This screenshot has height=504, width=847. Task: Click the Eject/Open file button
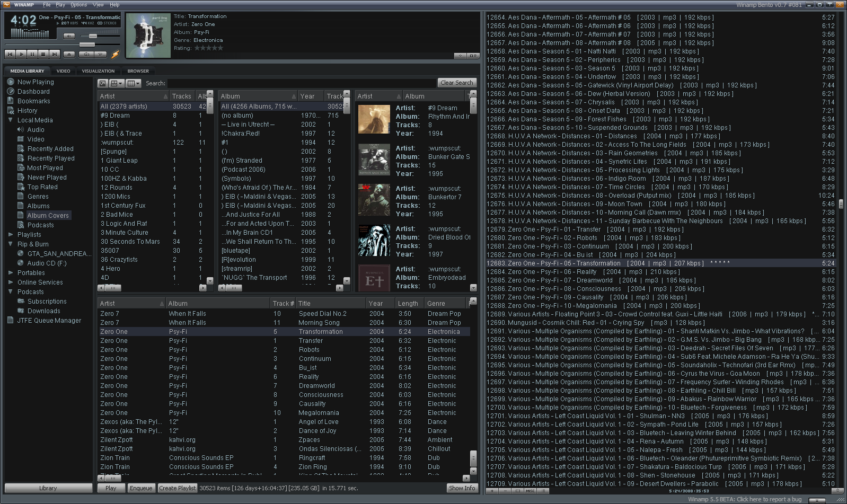[x=69, y=54]
